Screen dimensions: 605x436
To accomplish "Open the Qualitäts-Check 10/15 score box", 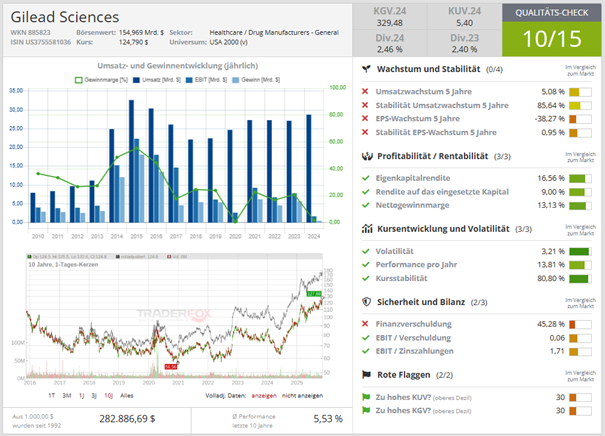I will coord(554,29).
